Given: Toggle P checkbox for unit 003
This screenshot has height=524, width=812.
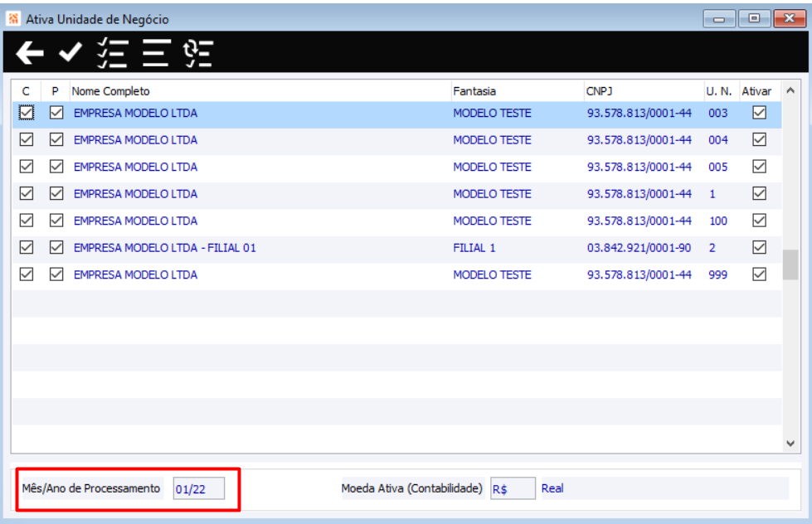Looking at the screenshot, I should coord(56,113).
